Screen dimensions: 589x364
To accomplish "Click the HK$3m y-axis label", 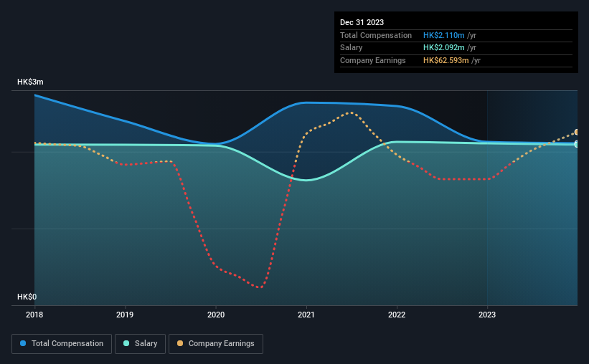I will pyautogui.click(x=30, y=82).
